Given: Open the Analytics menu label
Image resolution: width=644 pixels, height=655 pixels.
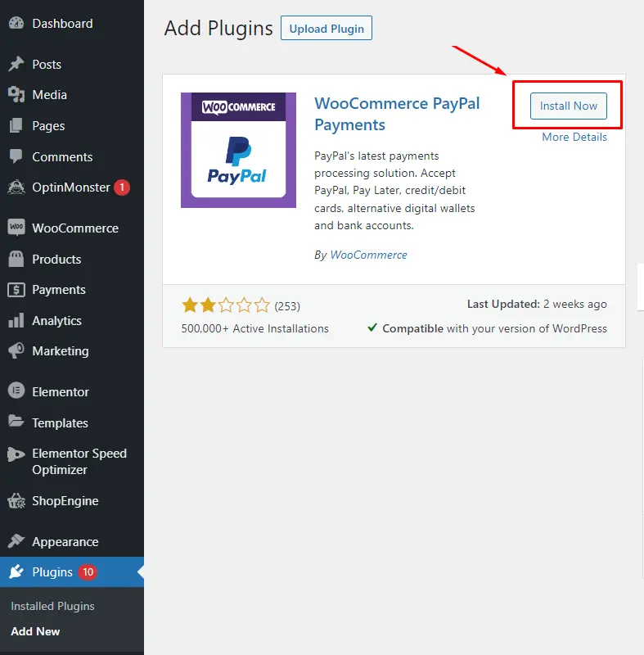Looking at the screenshot, I should [56, 320].
